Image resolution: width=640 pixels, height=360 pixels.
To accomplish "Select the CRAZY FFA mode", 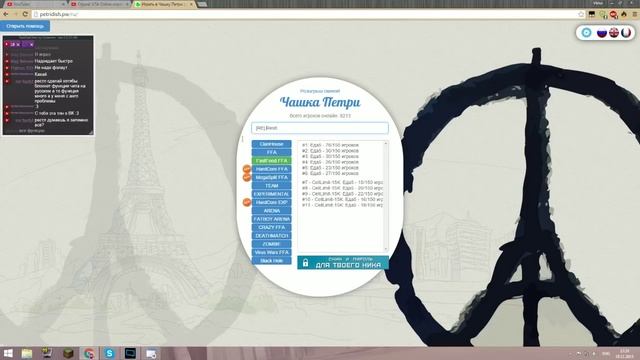I will 271,227.
